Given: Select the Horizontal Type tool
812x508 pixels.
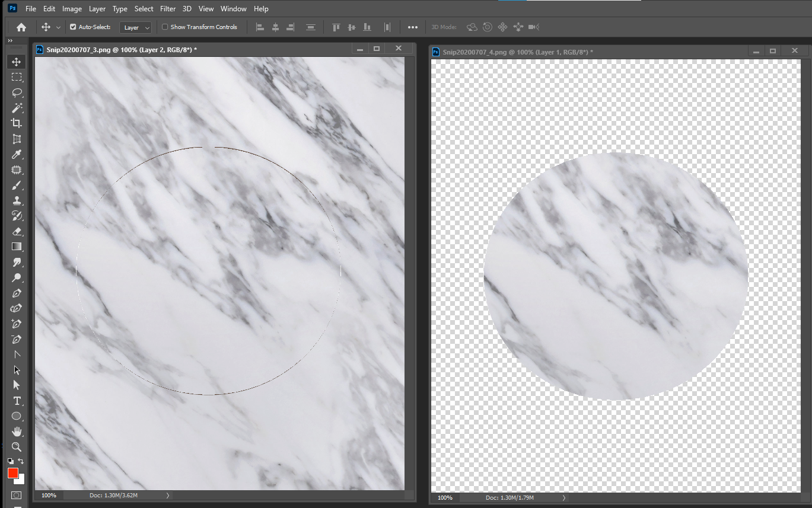Looking at the screenshot, I should pyautogui.click(x=16, y=401).
